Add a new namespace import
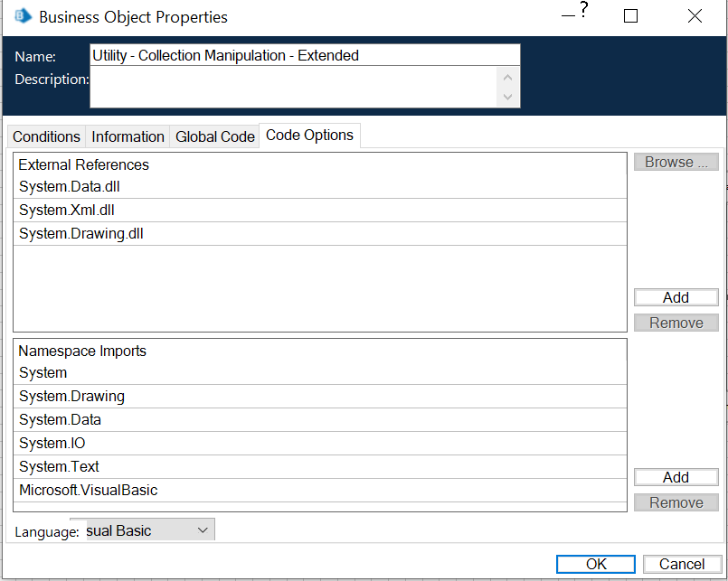Image resolution: width=728 pixels, height=581 pixels. pyautogui.click(x=676, y=477)
